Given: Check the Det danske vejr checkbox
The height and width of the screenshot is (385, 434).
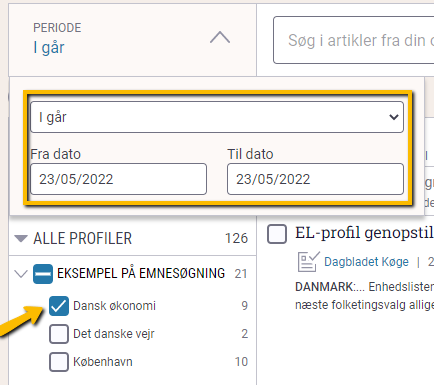Looking at the screenshot, I should [59, 334].
